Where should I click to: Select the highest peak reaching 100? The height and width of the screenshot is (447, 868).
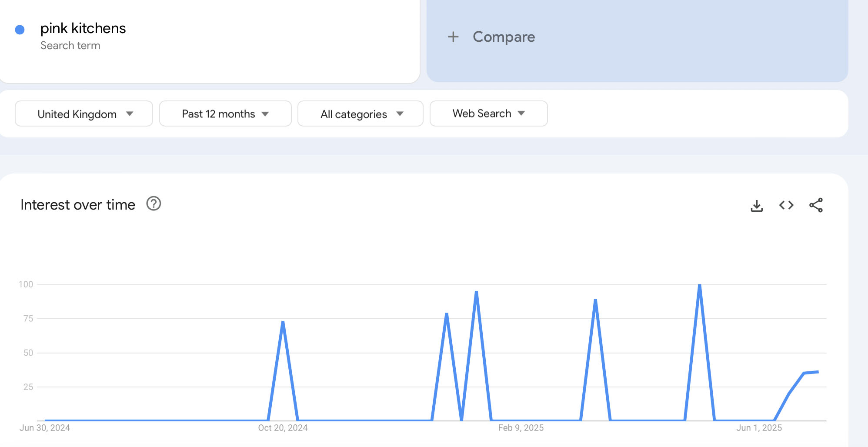click(x=700, y=285)
